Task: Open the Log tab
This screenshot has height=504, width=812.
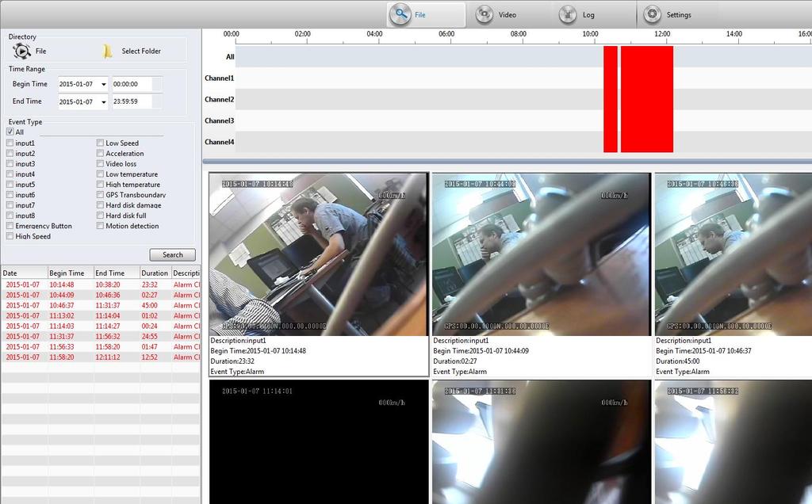Action: [x=578, y=14]
